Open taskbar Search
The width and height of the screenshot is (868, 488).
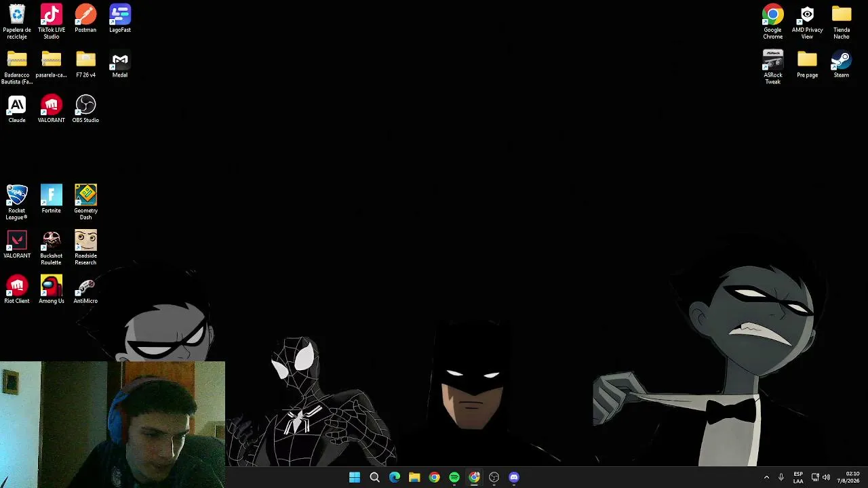pos(374,478)
